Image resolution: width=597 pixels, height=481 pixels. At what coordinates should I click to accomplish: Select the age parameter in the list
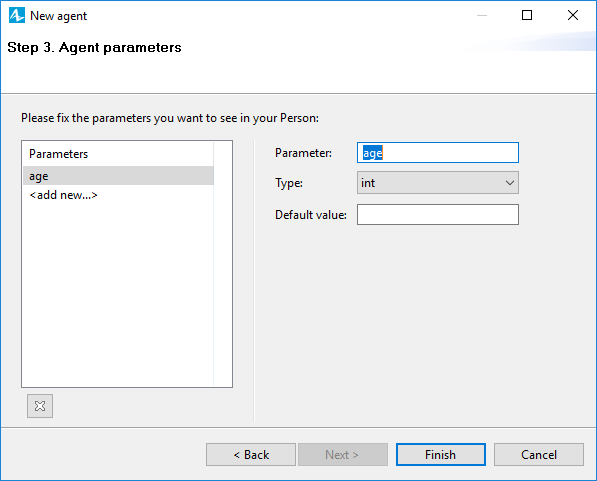pos(118,176)
